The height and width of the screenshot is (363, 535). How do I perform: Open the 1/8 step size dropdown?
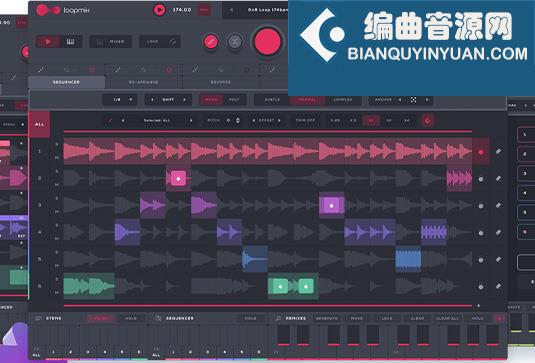point(120,100)
